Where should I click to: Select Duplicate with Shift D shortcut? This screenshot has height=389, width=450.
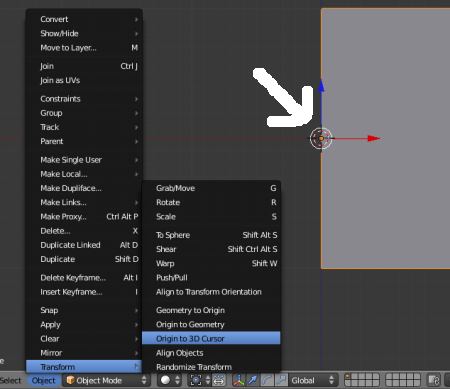[x=84, y=259]
